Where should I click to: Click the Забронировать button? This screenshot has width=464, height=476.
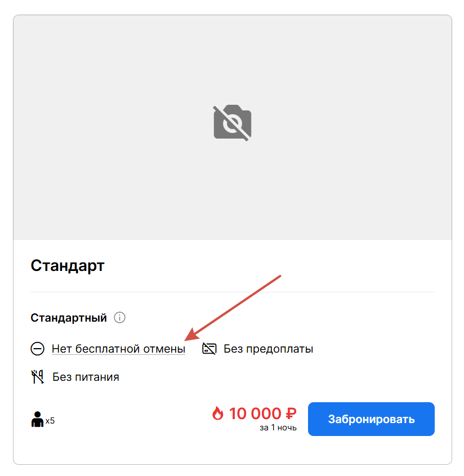point(371,419)
